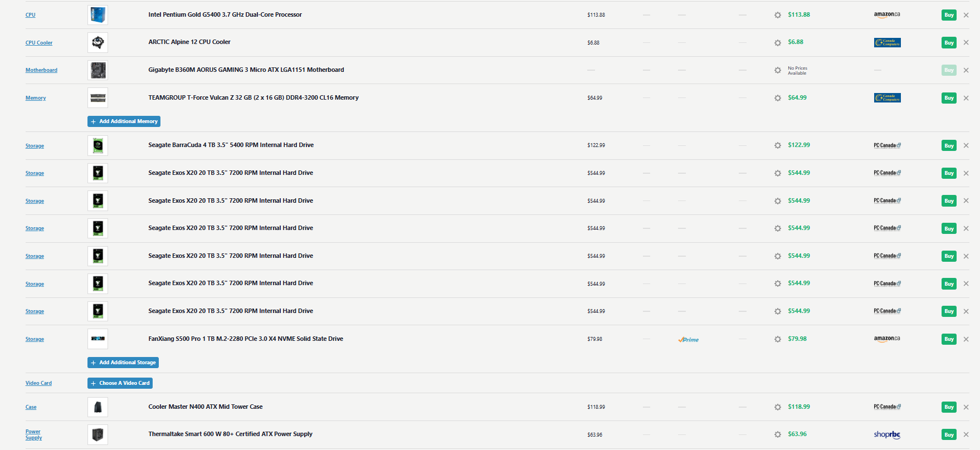Open Cooler Master N400 ATX Mid Tower name
Image resolution: width=980 pixels, height=450 pixels.
point(206,407)
